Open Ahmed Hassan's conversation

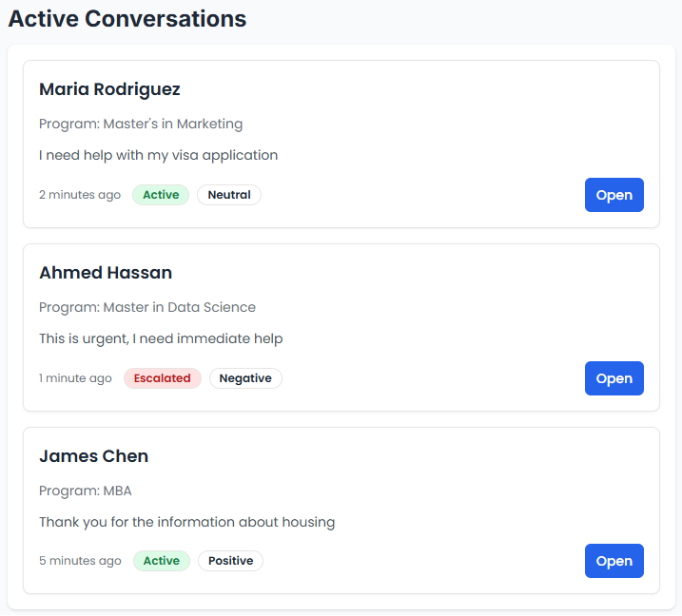point(614,378)
